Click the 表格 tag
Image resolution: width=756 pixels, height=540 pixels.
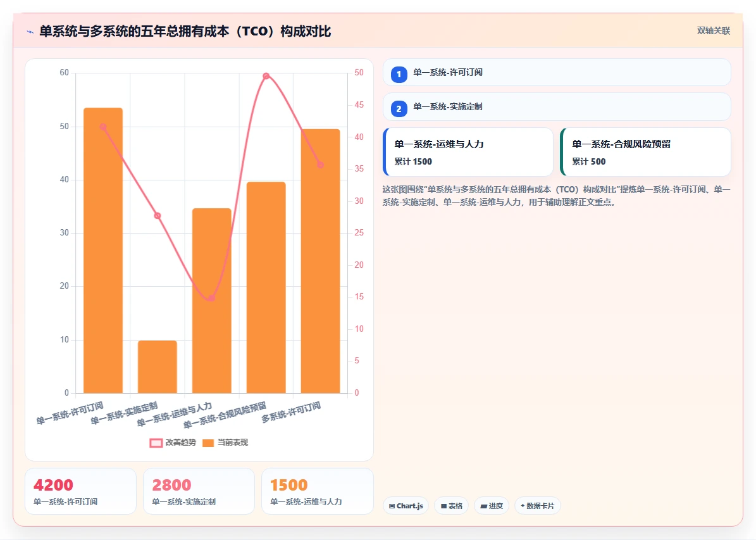point(451,506)
